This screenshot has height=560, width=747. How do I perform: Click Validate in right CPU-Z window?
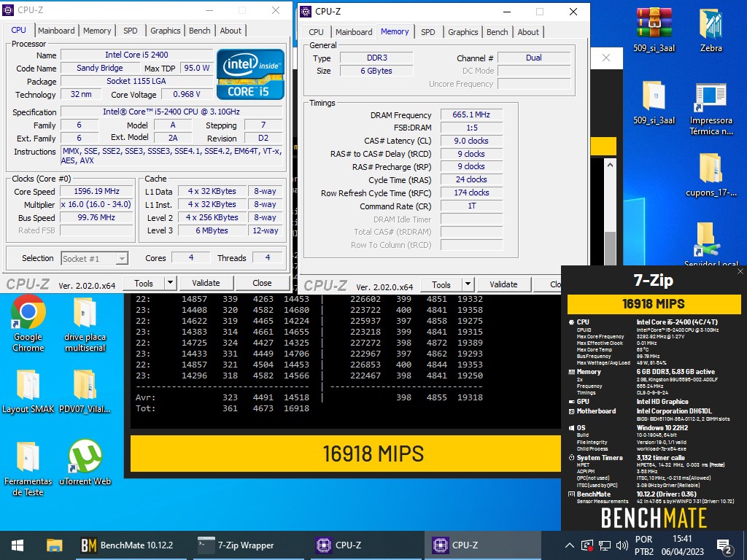click(x=503, y=285)
